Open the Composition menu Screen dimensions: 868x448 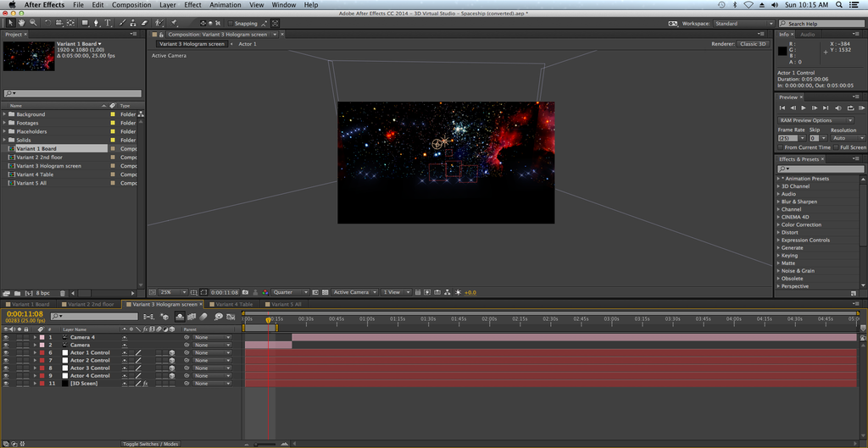pyautogui.click(x=131, y=5)
